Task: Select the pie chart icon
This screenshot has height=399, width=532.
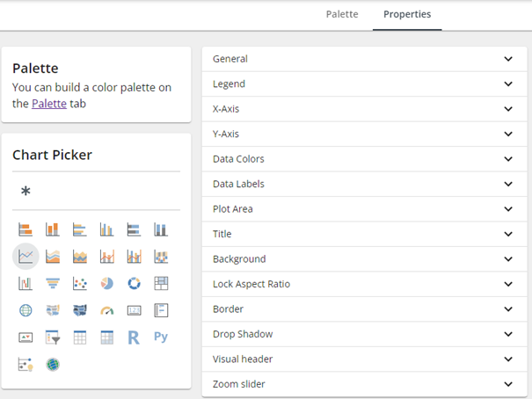Action: pyautogui.click(x=107, y=283)
